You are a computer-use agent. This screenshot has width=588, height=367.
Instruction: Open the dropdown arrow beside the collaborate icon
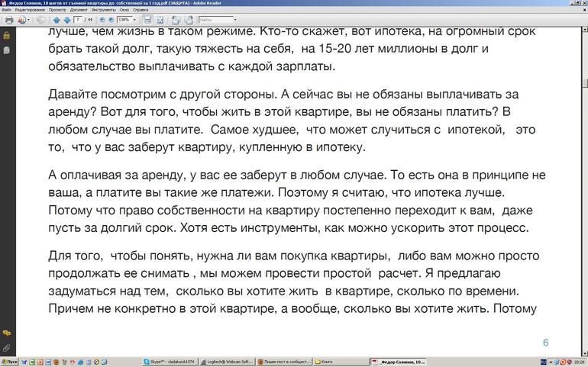click(x=27, y=19)
